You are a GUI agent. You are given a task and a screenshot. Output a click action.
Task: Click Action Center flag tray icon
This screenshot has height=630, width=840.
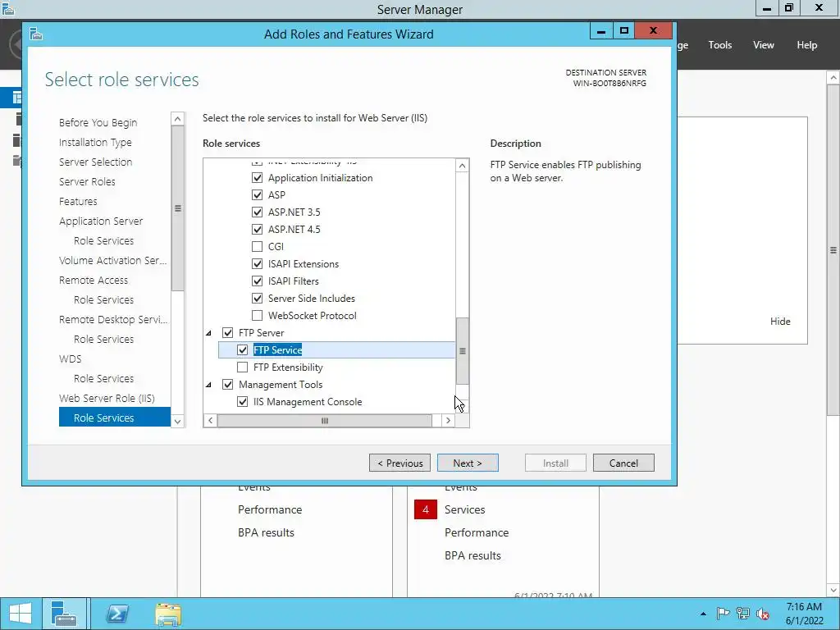click(723, 614)
